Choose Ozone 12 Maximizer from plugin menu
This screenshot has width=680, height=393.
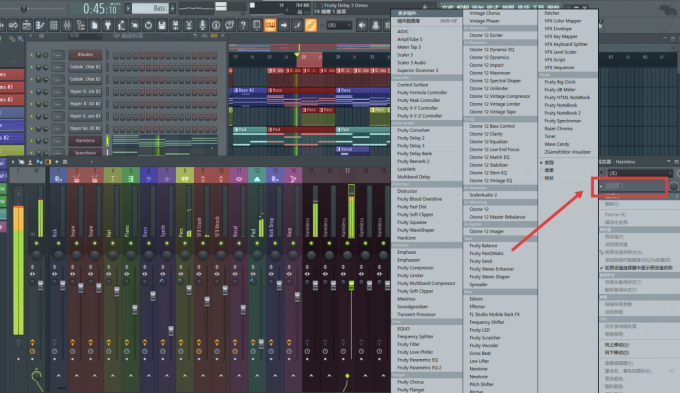(x=490, y=73)
